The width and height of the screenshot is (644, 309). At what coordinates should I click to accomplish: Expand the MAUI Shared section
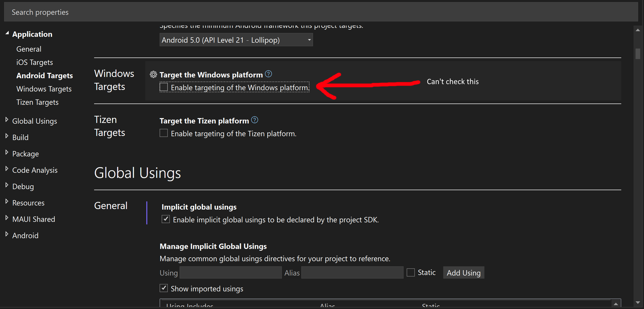tap(7, 218)
